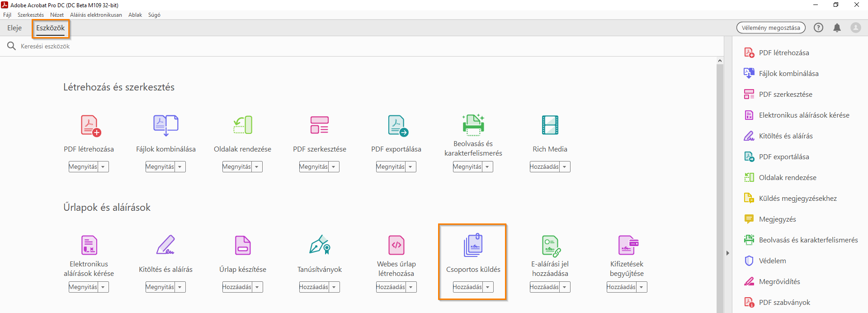This screenshot has width=868, height=313.
Task: Select the Csoportos küldés icon
Action: click(473, 245)
